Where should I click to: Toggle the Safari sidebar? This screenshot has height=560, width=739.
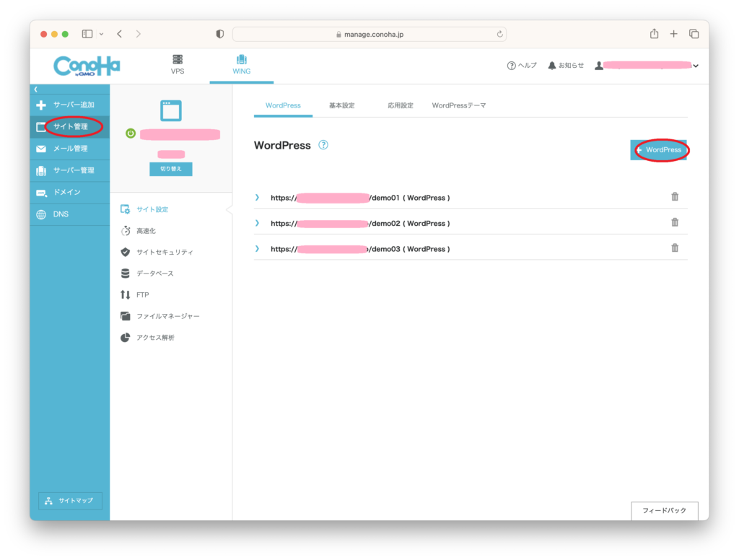pyautogui.click(x=87, y=34)
